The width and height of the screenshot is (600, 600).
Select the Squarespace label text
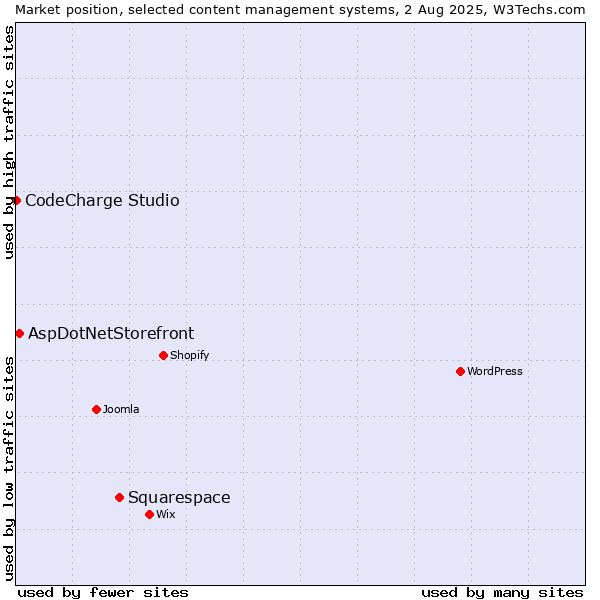coord(179,497)
